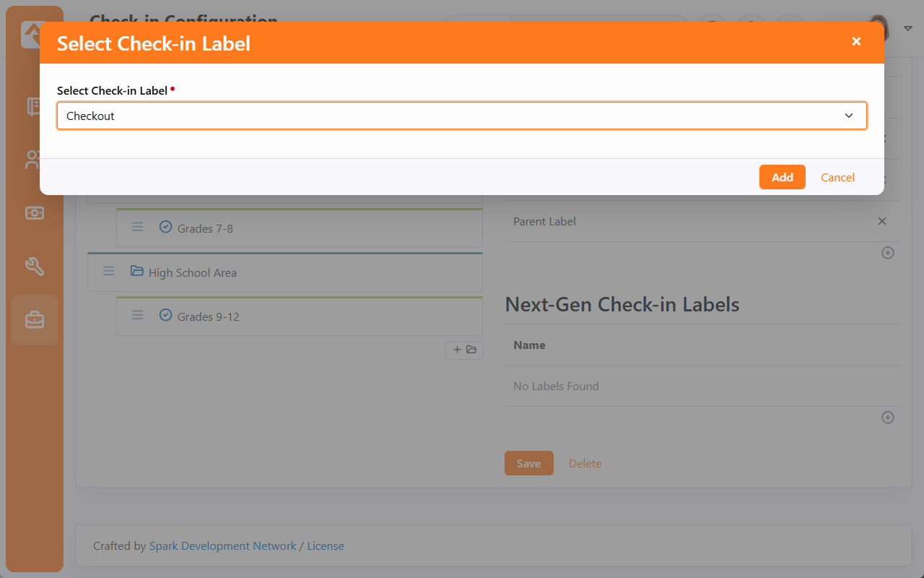Click the High School Area folder icon
The width and height of the screenshot is (924, 578).
click(137, 272)
